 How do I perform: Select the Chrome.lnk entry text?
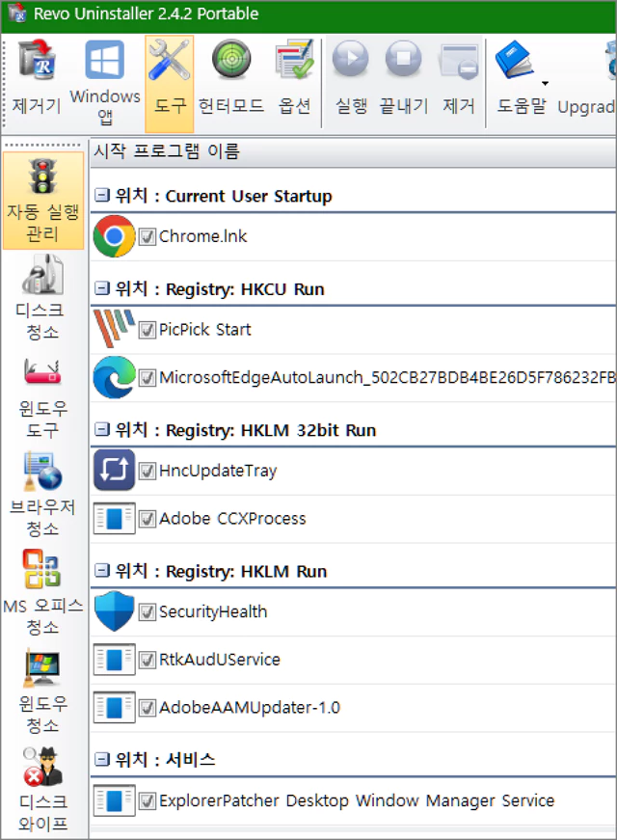203,236
